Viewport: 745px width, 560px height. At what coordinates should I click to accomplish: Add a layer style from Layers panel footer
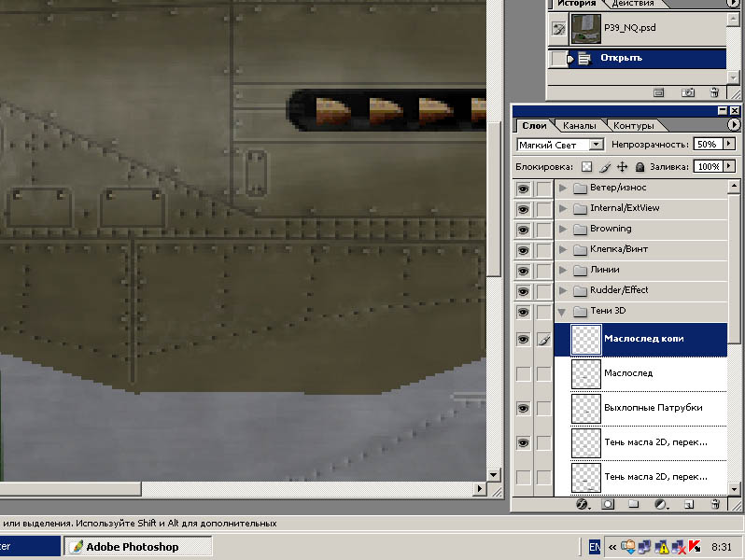tap(582, 504)
